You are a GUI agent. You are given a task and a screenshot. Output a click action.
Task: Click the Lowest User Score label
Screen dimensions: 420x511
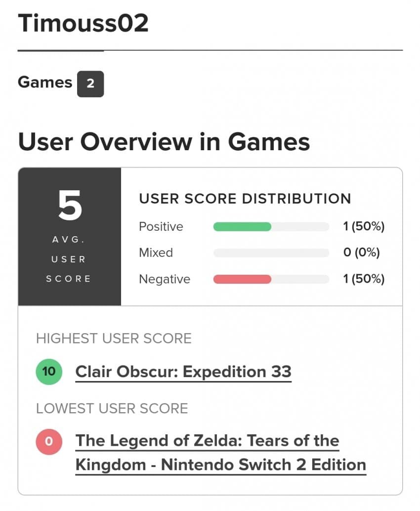(x=112, y=409)
